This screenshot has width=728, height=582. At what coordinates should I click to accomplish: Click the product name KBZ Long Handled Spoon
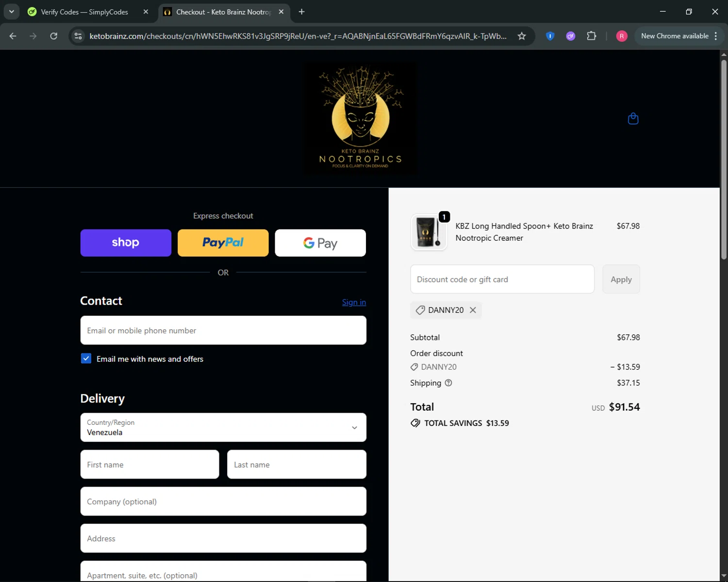(x=524, y=232)
